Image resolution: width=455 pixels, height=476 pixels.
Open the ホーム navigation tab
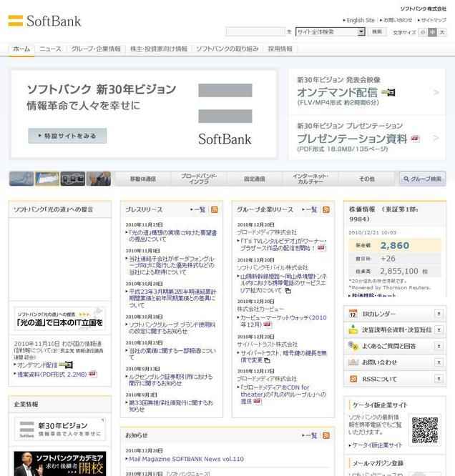point(21,49)
